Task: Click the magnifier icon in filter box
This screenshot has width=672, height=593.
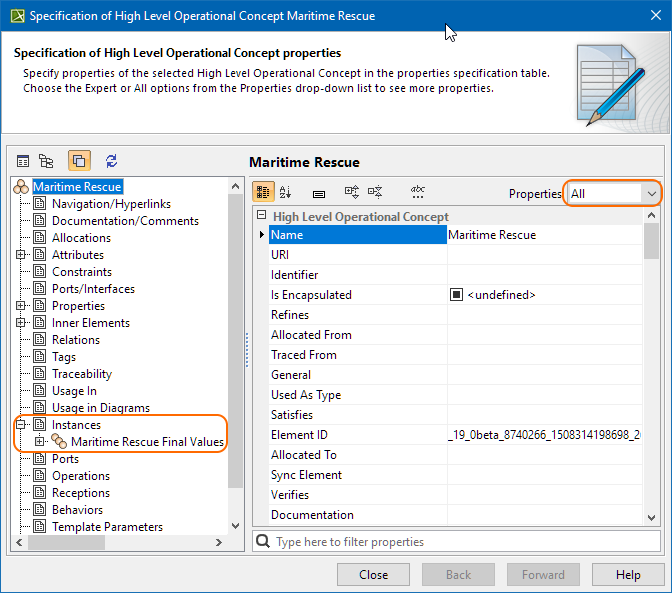Action: 263,541
